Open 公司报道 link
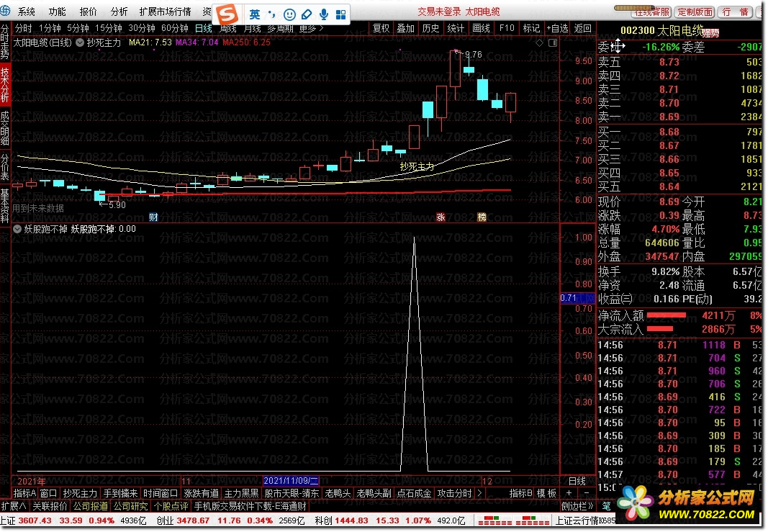The width and height of the screenshot is (768, 532). coord(90,506)
